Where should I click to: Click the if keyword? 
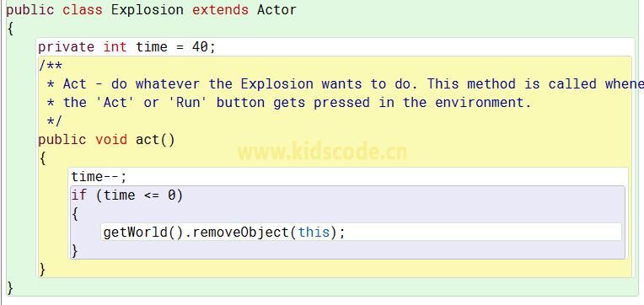pyautogui.click(x=79, y=195)
